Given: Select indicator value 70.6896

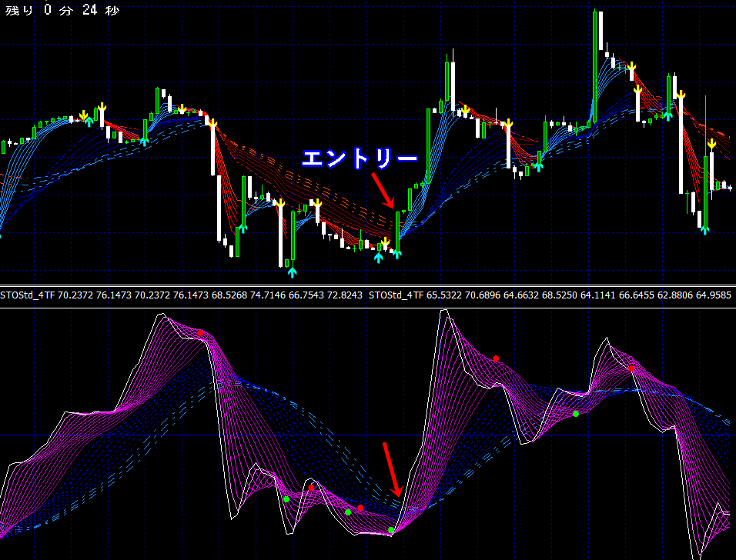Looking at the screenshot, I should click(482, 295).
